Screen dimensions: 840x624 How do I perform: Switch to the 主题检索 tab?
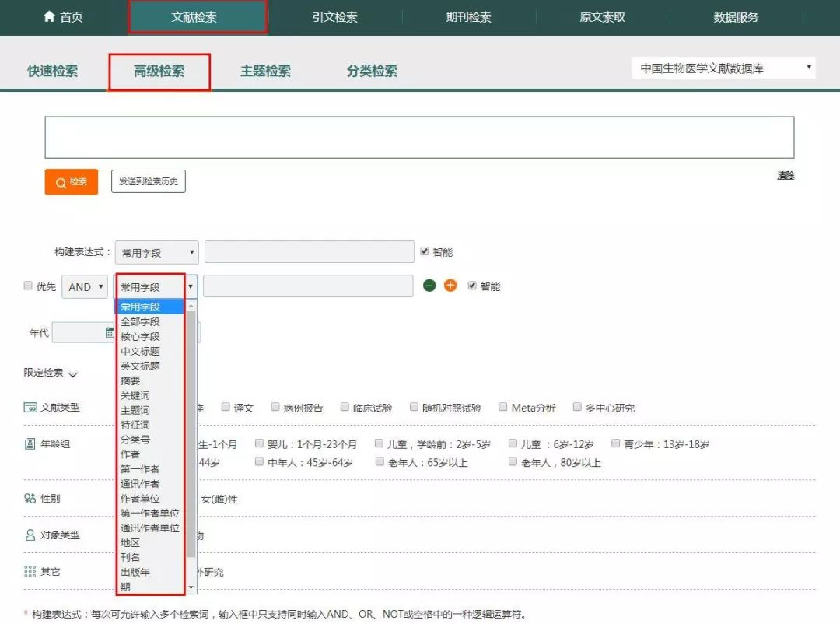click(265, 71)
